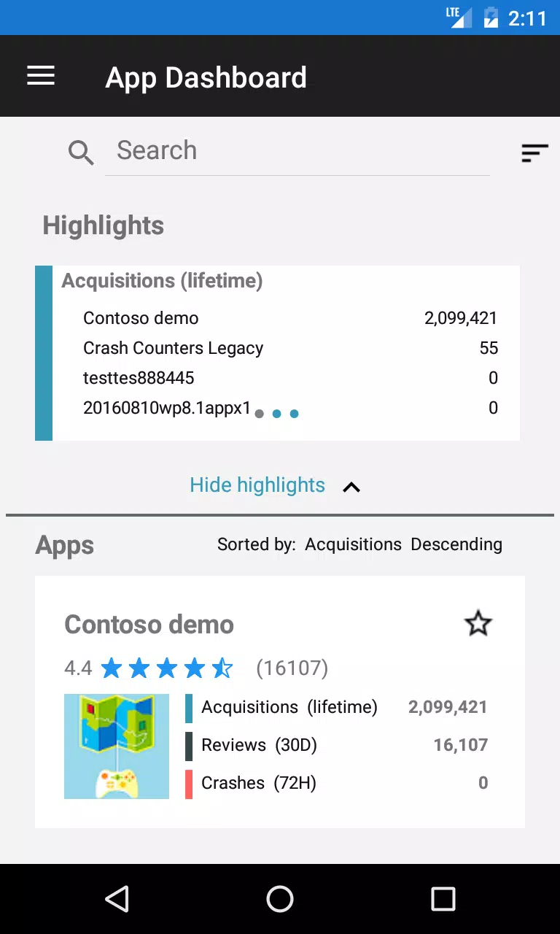Change sort field Acquisitions
This screenshot has width=560, height=934.
(x=353, y=544)
